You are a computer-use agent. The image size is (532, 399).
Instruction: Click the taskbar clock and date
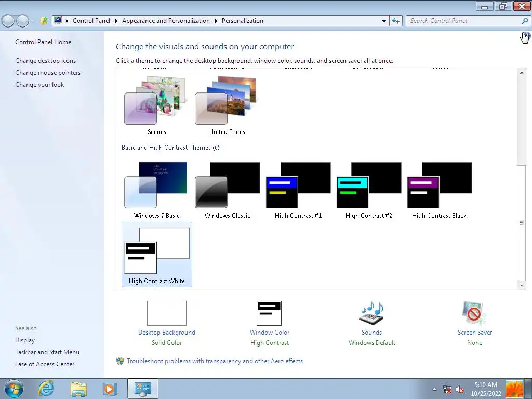(x=486, y=389)
